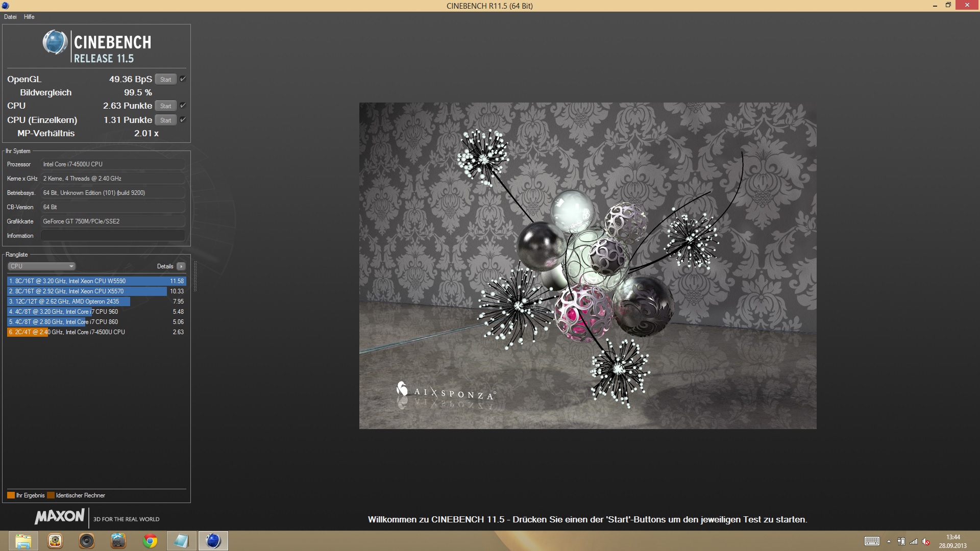980x551 pixels.
Task: Click the Prozessor field showing i7-4500U
Action: coord(113,164)
